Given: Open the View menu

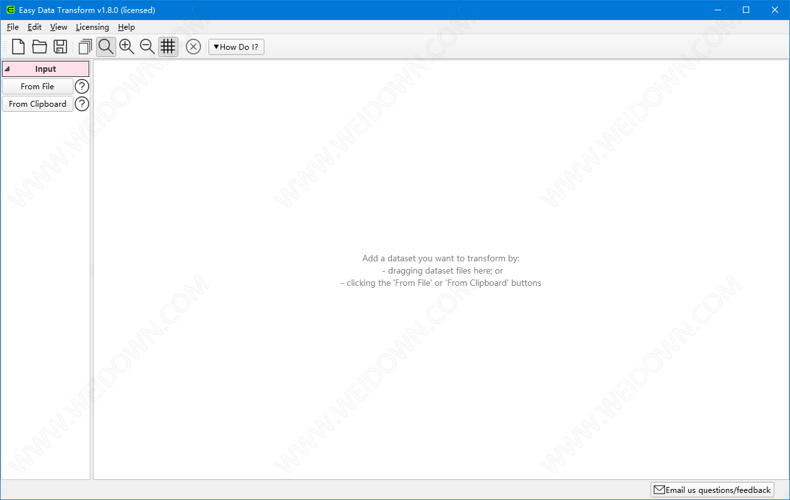Looking at the screenshot, I should point(58,27).
